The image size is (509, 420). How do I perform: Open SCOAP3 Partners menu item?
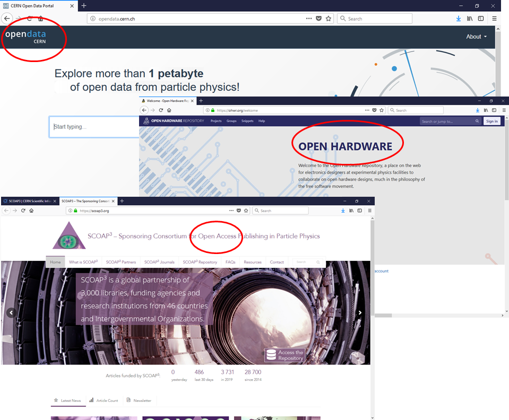[x=121, y=262]
